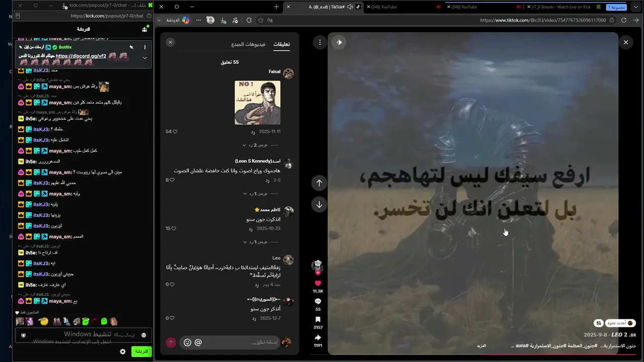Like the TikTok video with the heart icon
The image size is (644, 362).
318,283
